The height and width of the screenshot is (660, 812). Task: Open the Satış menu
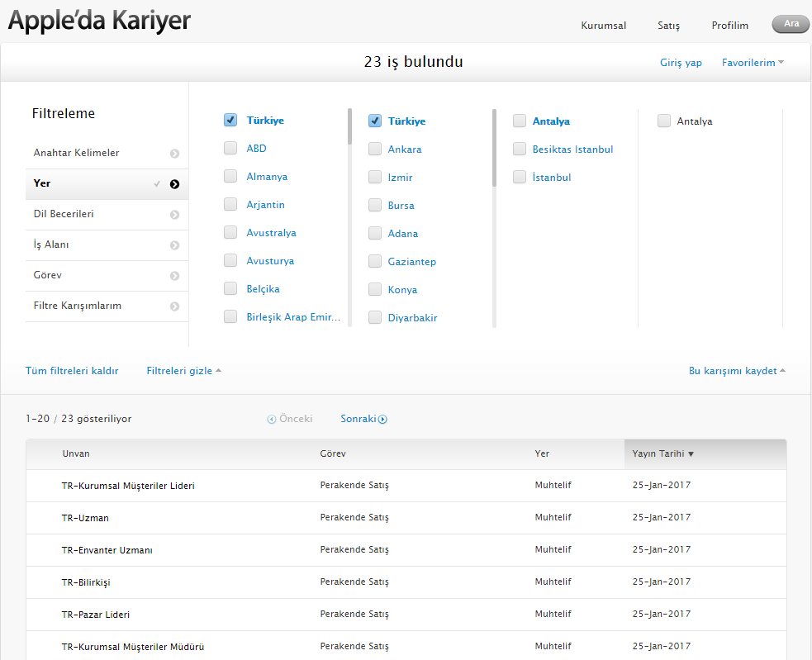(668, 26)
